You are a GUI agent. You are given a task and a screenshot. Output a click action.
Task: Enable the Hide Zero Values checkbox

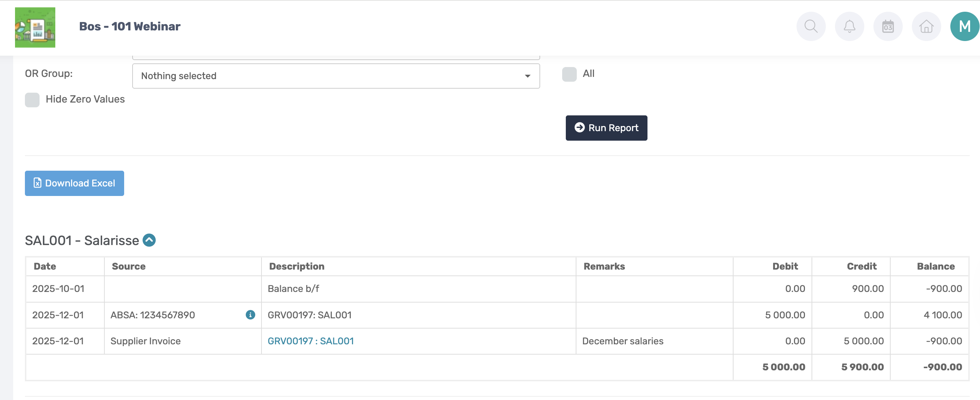pos(32,100)
